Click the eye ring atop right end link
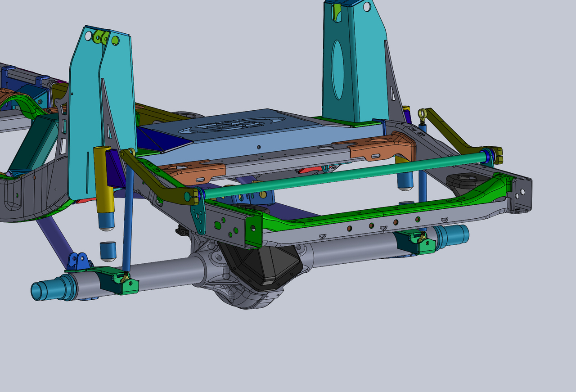 pos(422,115)
